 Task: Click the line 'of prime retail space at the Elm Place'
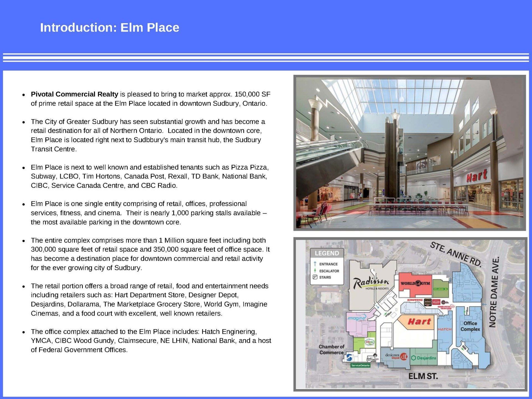[149, 104]
